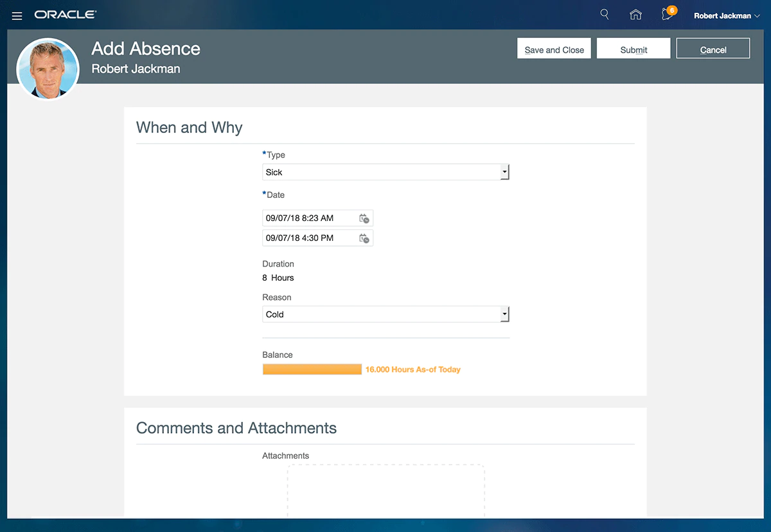The width and height of the screenshot is (771, 532).
Task: Open the hamburger navigation menu
Action: (17, 15)
